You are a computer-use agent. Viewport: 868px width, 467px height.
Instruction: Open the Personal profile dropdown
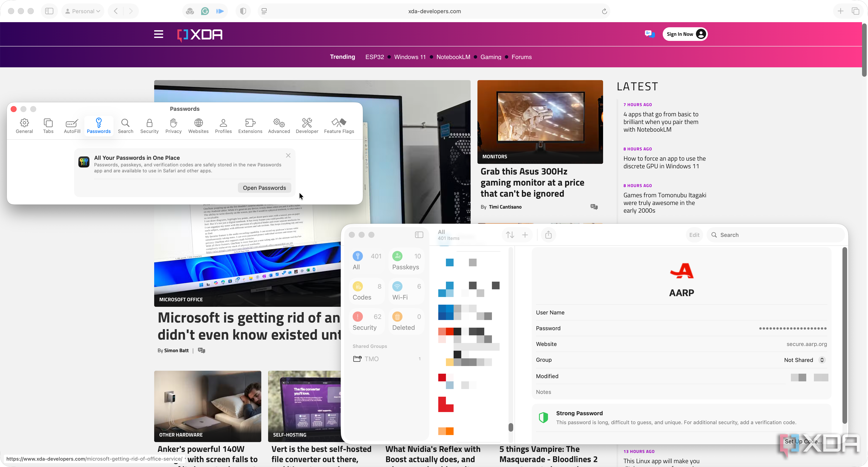tap(83, 11)
